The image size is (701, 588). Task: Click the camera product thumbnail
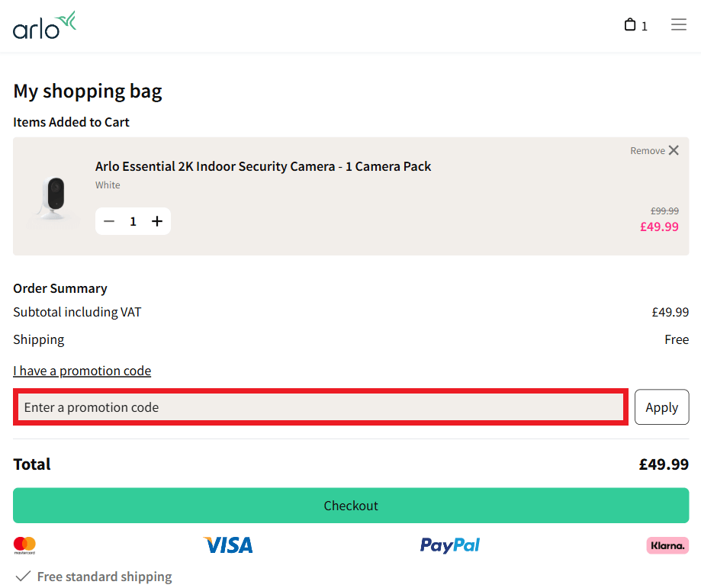pyautogui.click(x=53, y=197)
